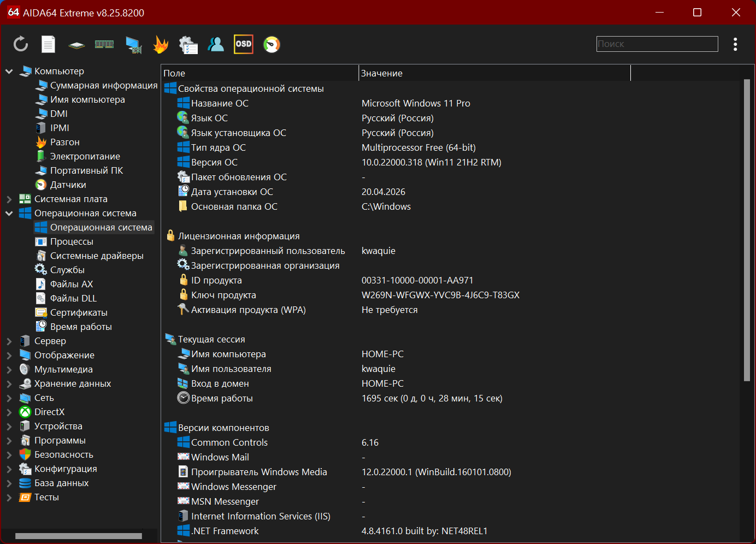
Task: Select the Процессы tree item
Action: pyautogui.click(x=64, y=241)
